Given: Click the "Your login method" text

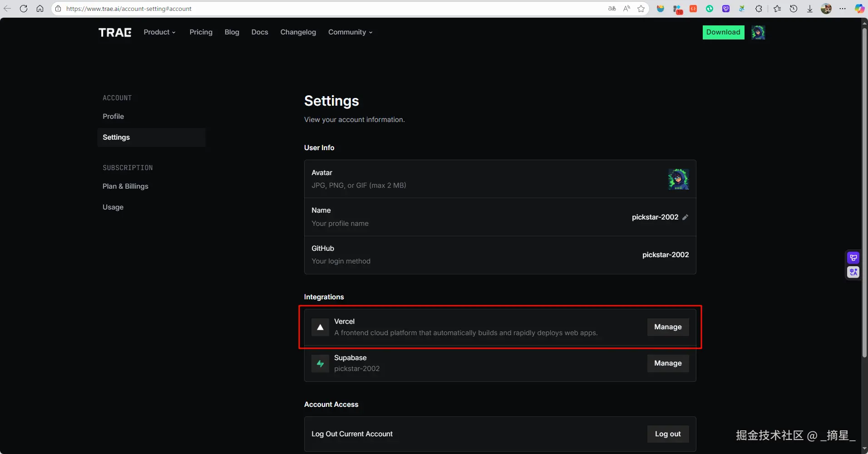Looking at the screenshot, I should [341, 261].
